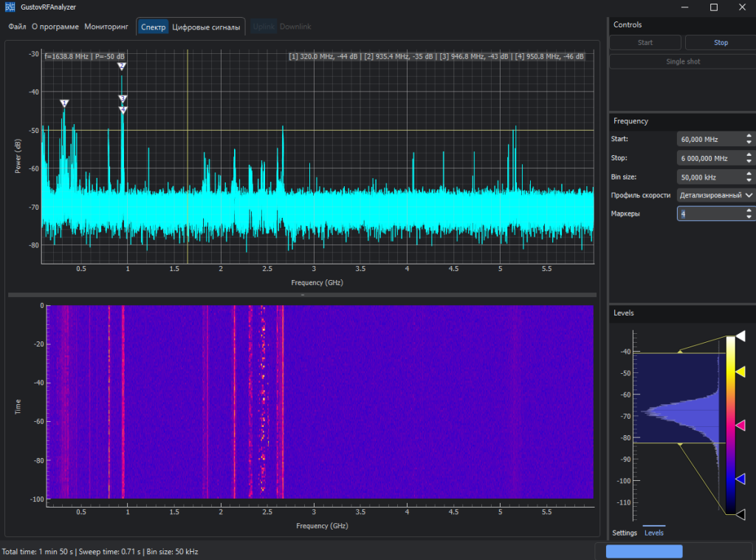756x560 pixels.
Task: Open the Профиль скорости dropdown
Action: click(716, 195)
